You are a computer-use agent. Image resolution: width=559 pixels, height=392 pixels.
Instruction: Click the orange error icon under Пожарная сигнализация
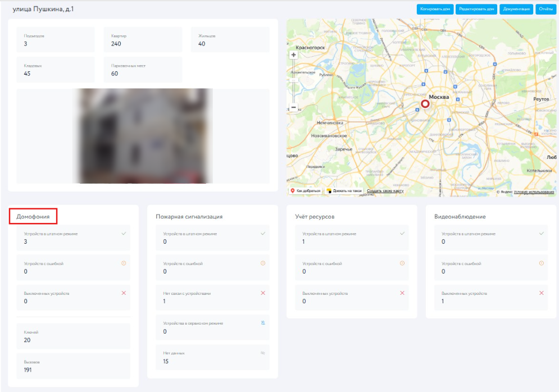(x=263, y=263)
